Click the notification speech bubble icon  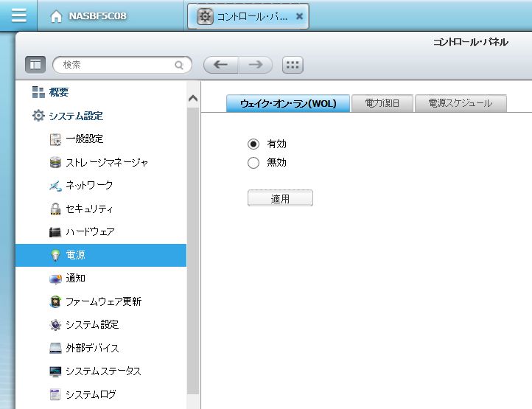click(x=56, y=279)
